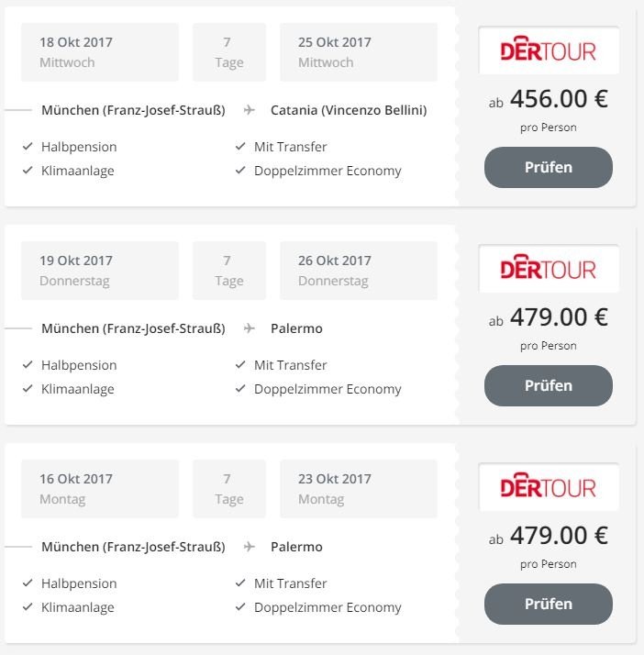The image size is (644, 655).
Task: Click the 456.00 € price text
Action: (559, 99)
